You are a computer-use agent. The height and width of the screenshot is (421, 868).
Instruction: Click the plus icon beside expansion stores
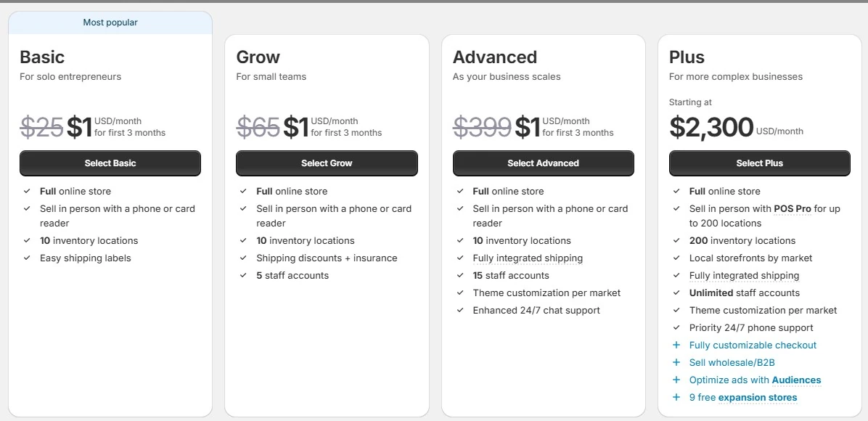676,398
